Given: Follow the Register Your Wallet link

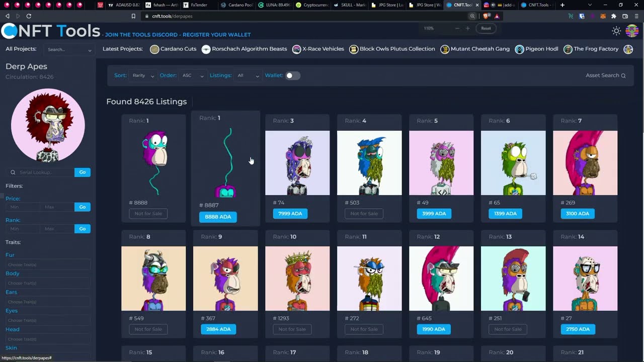Looking at the screenshot, I should (x=217, y=35).
